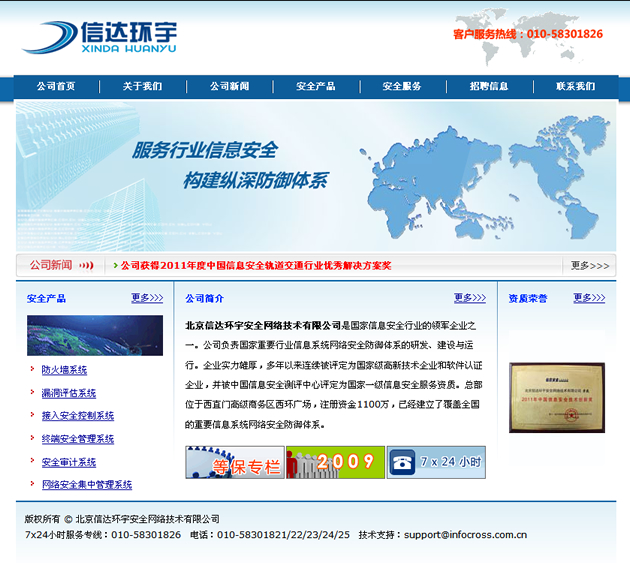This screenshot has height=563, width=630.
Task: Click the 7x24小时 phone banner
Action: click(437, 462)
